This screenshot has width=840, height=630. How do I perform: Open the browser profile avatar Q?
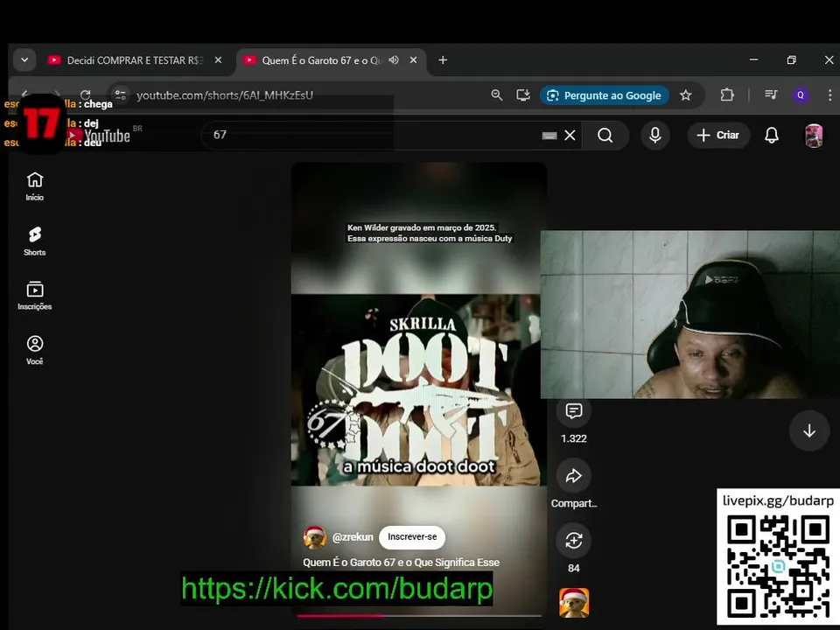pos(801,95)
